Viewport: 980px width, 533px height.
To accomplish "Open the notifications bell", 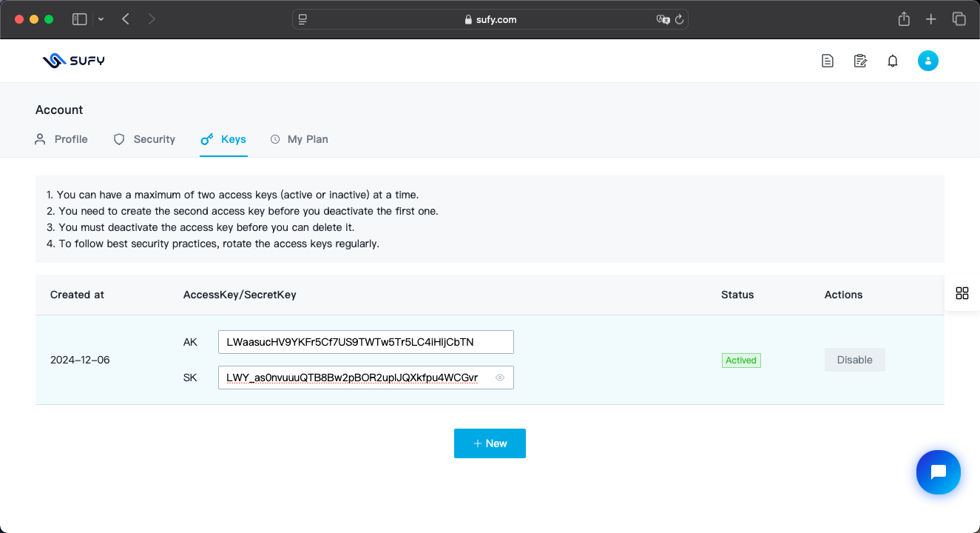I will 893,61.
